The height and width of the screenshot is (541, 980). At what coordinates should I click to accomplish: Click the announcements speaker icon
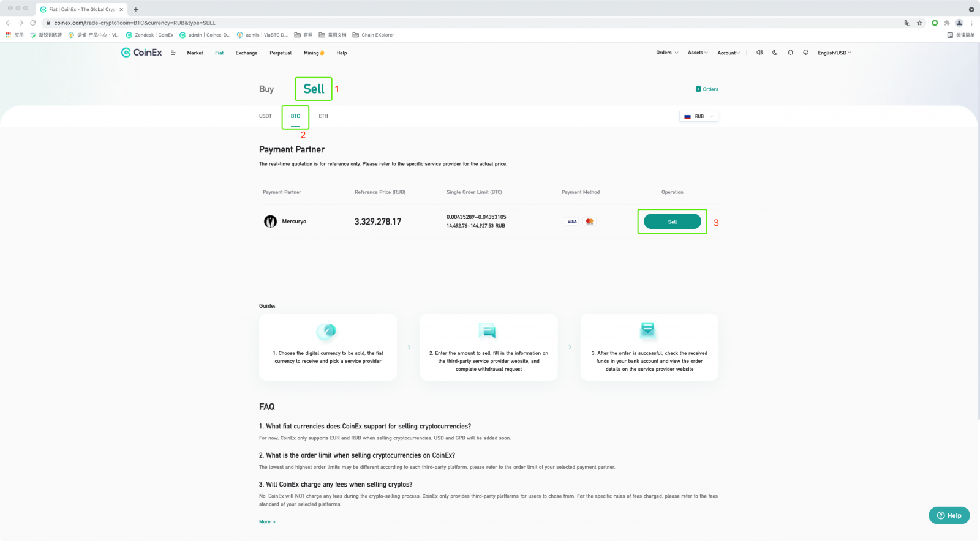click(x=759, y=53)
